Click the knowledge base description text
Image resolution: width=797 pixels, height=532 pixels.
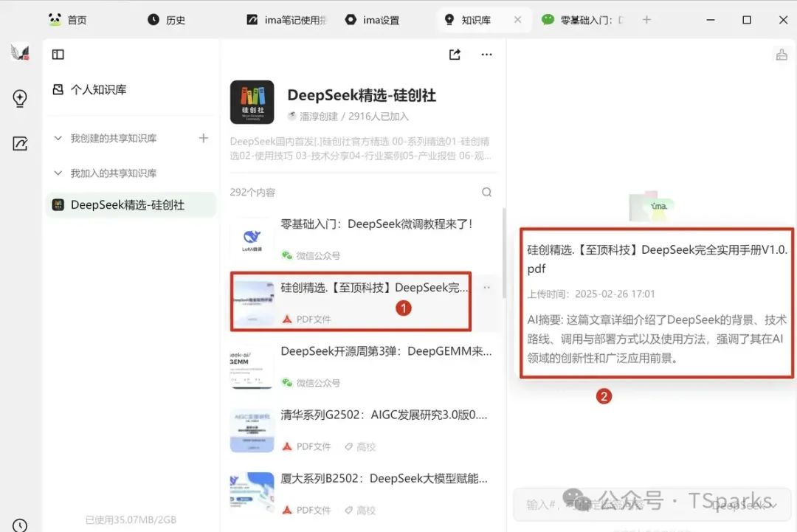tap(361, 148)
